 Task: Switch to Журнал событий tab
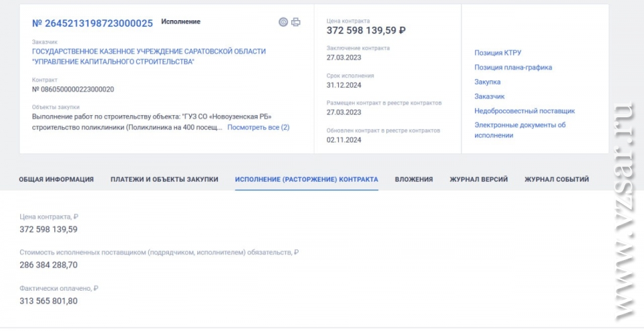tap(557, 180)
